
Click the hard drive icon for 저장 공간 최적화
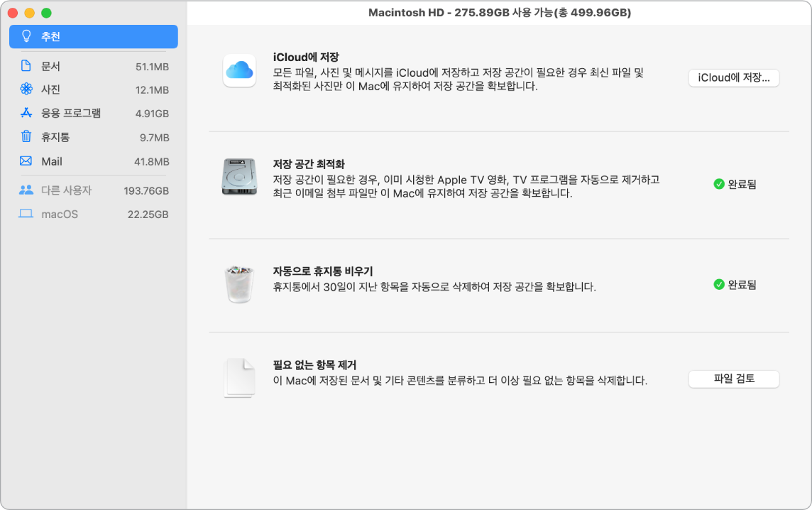click(x=239, y=177)
